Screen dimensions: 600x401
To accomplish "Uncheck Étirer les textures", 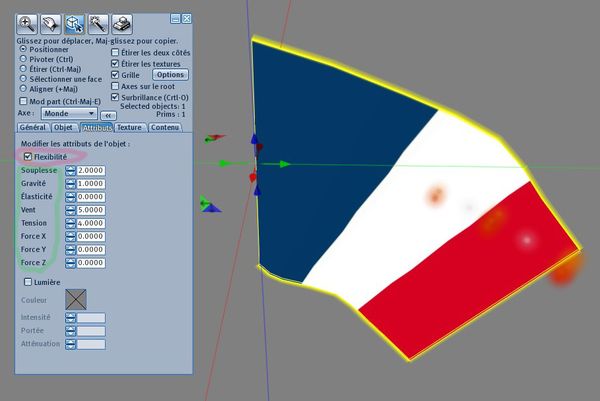I will point(115,64).
